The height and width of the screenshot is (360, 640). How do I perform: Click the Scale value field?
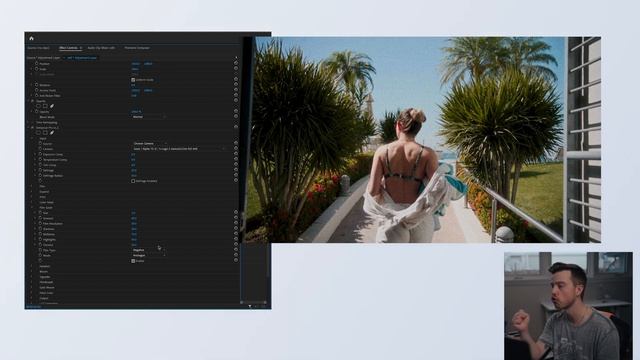[135, 69]
